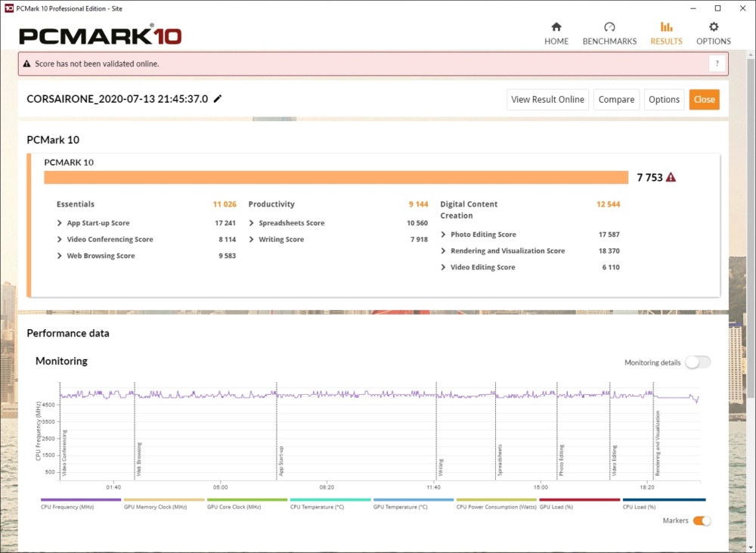The width and height of the screenshot is (756, 553).
Task: Click the result name CORSAIRONE_2020-07-13 21:45:37.0
Action: [x=117, y=99]
